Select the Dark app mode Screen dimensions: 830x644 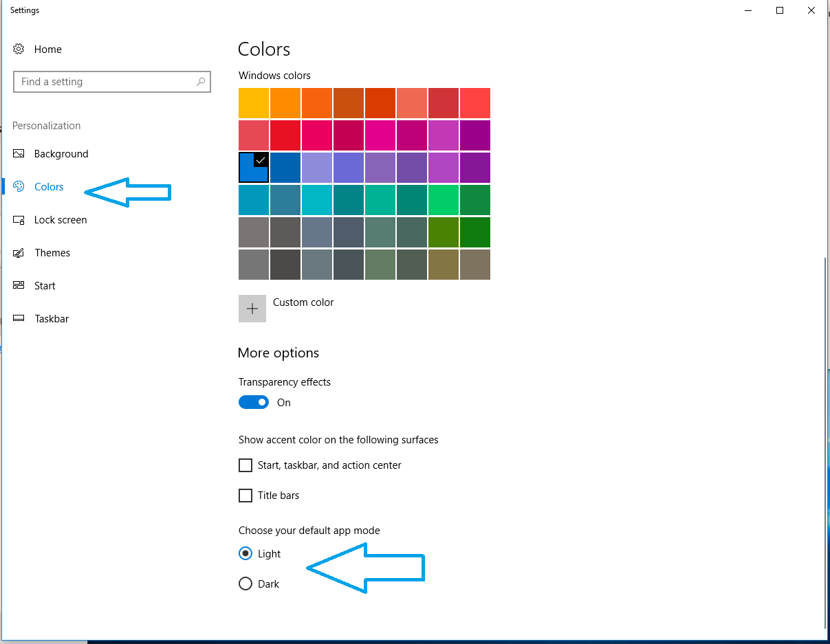(245, 584)
